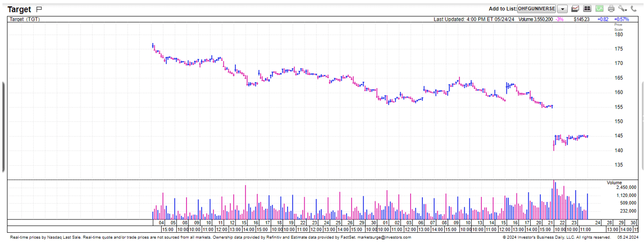
Task: Click the $145.23 price value
Action: tap(582, 19)
